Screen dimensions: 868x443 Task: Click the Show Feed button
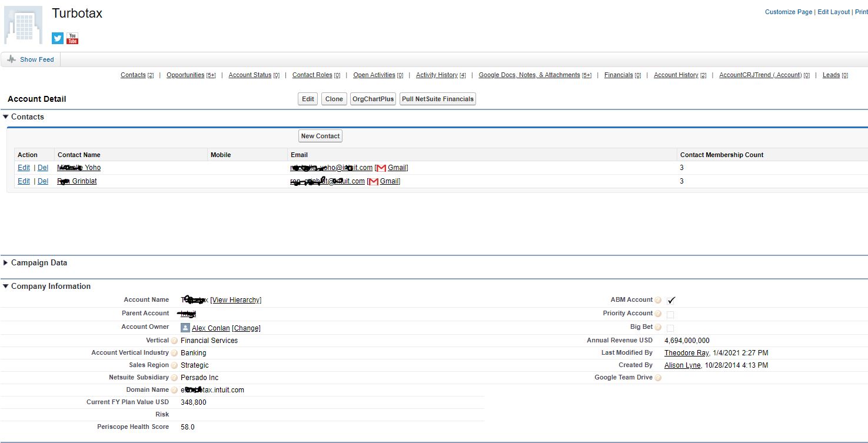(x=31, y=59)
